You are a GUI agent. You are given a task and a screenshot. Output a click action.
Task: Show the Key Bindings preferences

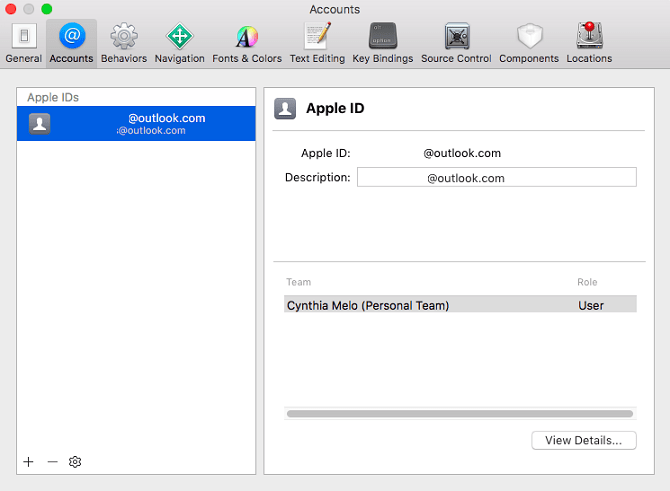point(383,43)
